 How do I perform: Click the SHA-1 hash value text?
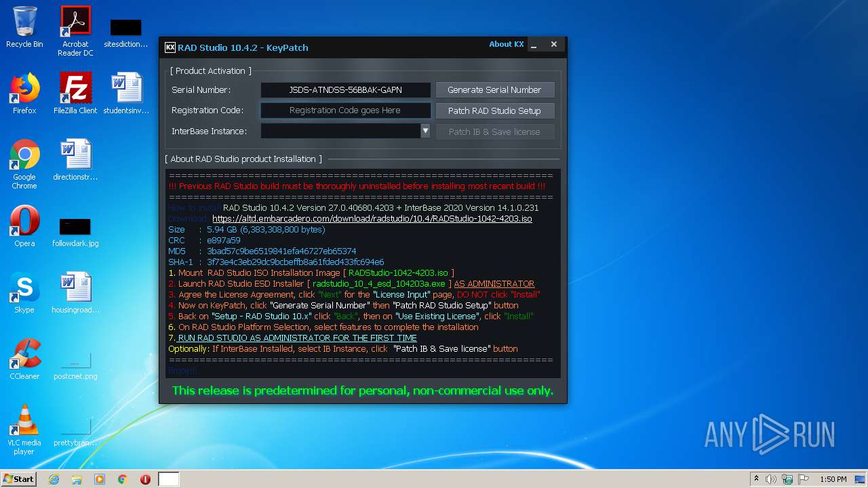point(296,262)
